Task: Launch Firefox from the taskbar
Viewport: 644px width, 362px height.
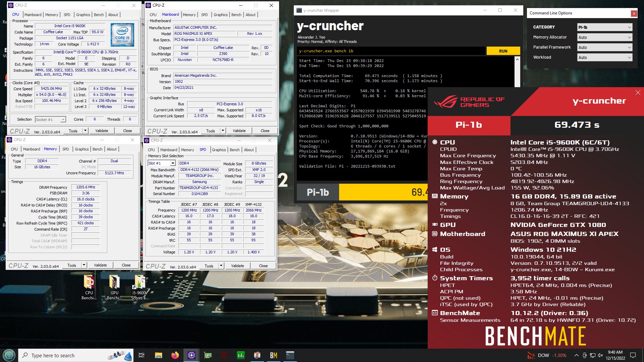Action: click(x=175, y=355)
